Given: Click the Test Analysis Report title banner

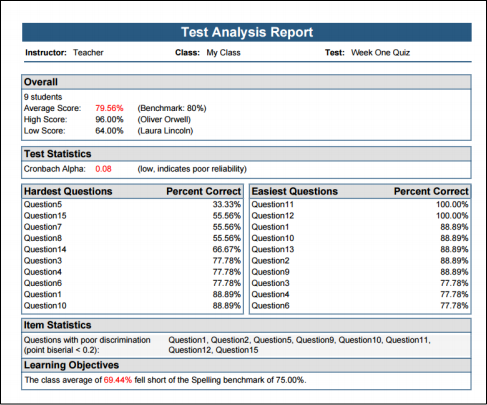Looking at the screenshot, I should coord(247,32).
